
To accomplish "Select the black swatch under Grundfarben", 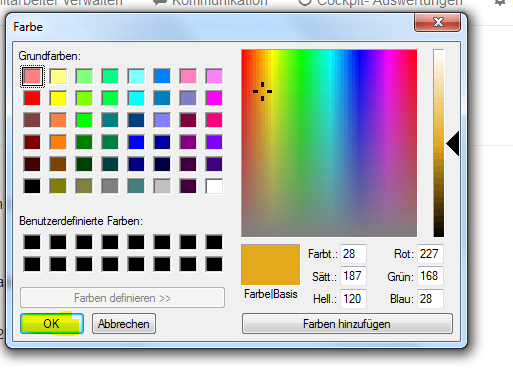I will [32, 186].
